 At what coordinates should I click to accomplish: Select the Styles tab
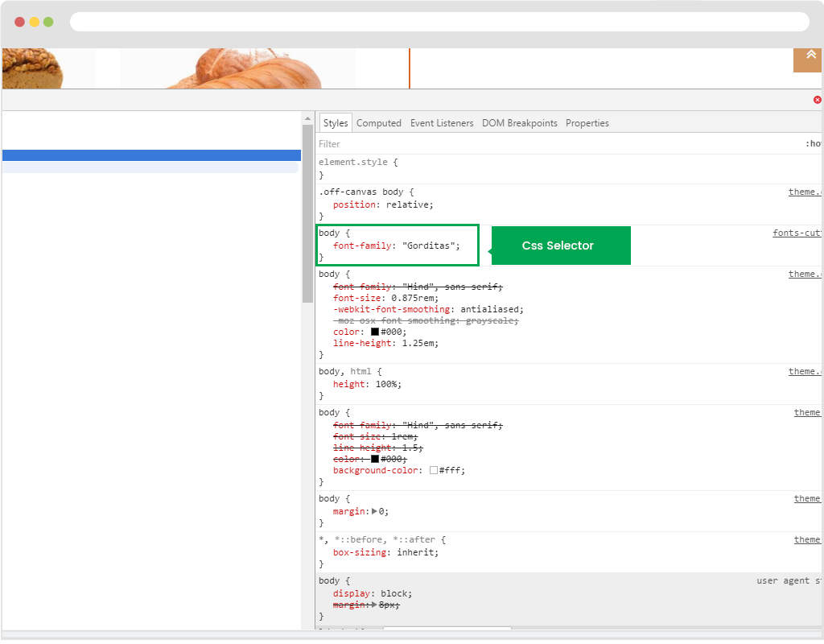coord(336,123)
